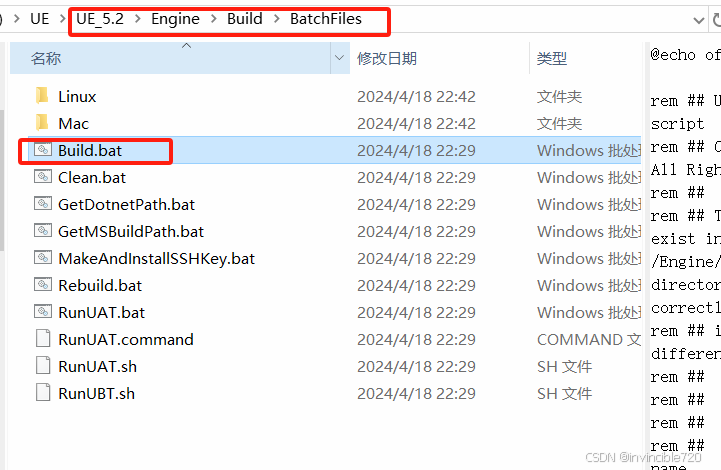Image resolution: width=721 pixels, height=470 pixels.
Task: Select the GetDotnetPath.bat file icon
Action: (43, 204)
